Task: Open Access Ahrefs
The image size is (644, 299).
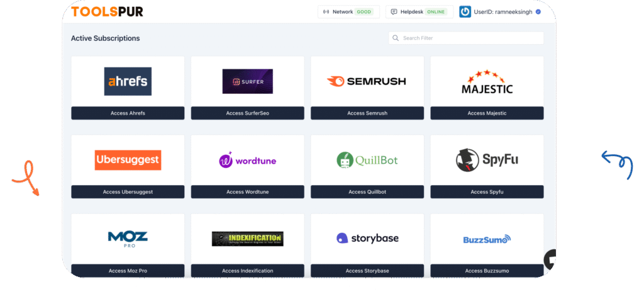Action: 128,113
